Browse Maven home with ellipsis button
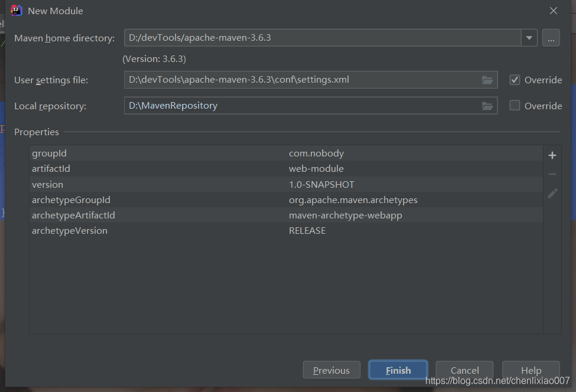576x392 pixels. (551, 38)
